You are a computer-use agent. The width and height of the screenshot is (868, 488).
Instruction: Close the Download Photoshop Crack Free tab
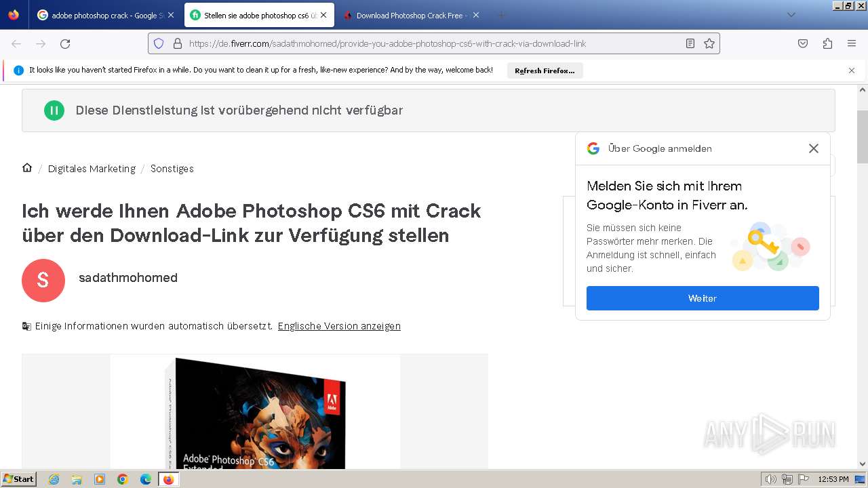[476, 15]
